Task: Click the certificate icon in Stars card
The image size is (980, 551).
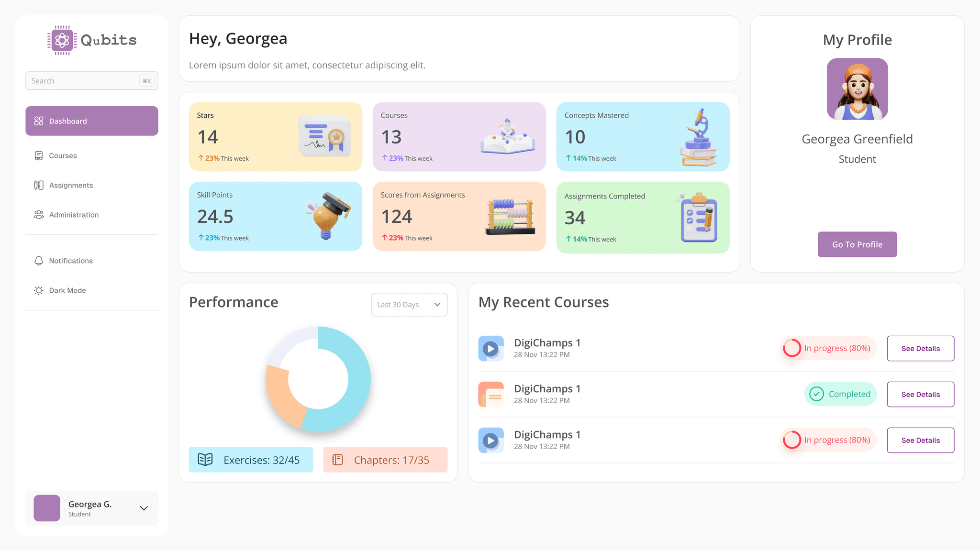Action: [x=325, y=136]
